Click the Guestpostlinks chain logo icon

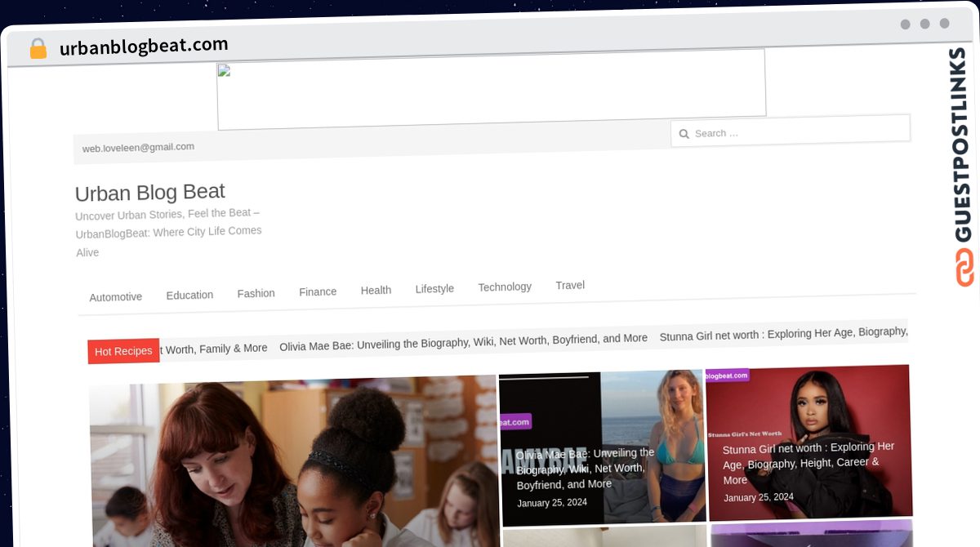tap(965, 268)
